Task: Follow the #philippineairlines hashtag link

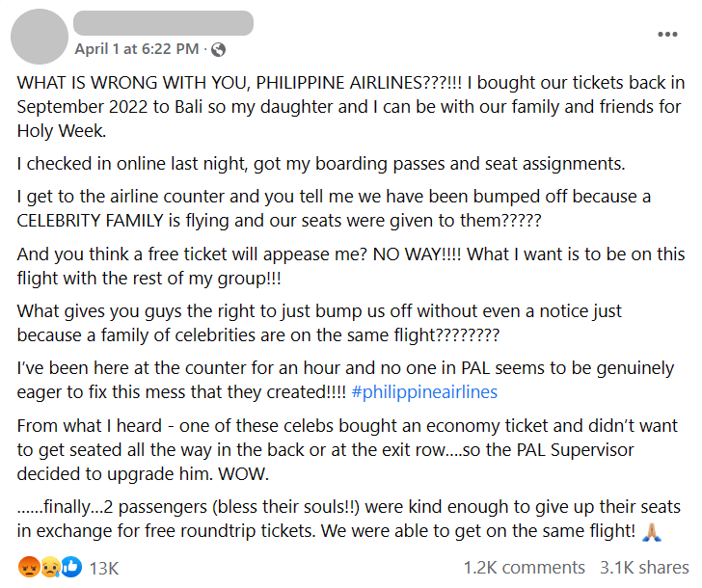Action: (424, 392)
